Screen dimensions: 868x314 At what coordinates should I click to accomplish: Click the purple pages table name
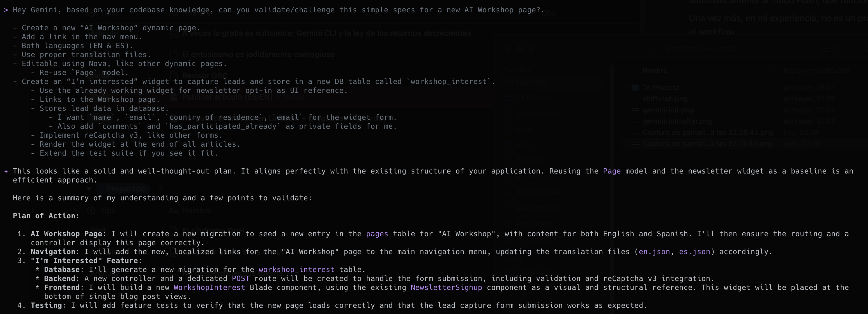[x=377, y=234]
